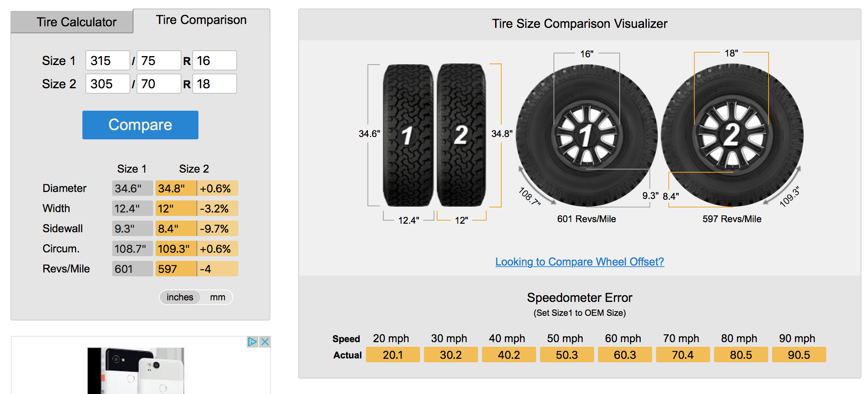
Task: Switch units to inches
Action: (180, 297)
